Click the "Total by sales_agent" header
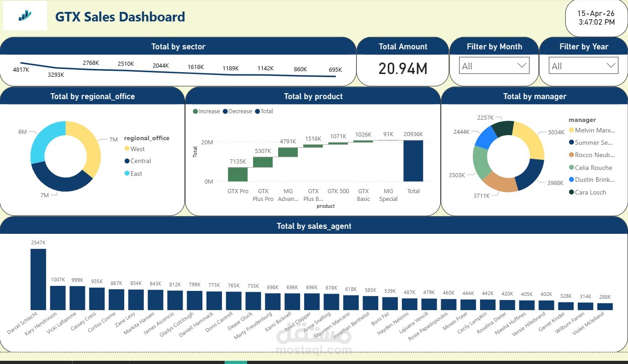The image size is (628, 364). click(x=314, y=226)
